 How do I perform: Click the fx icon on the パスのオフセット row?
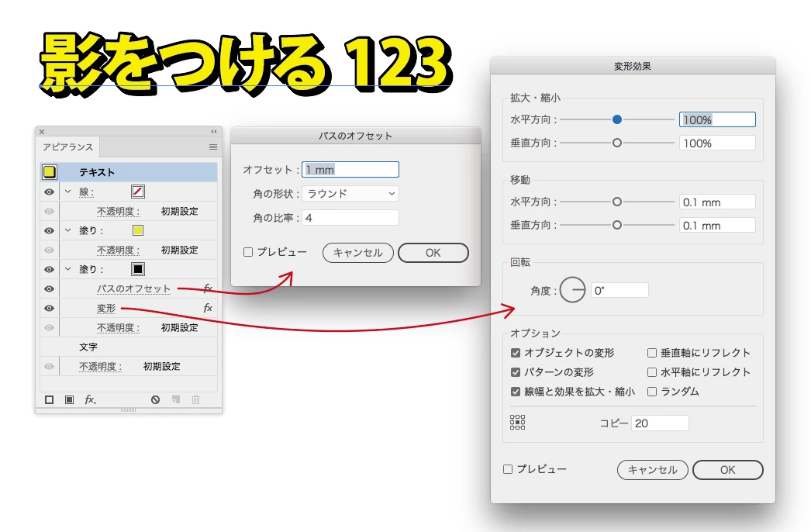tap(208, 288)
